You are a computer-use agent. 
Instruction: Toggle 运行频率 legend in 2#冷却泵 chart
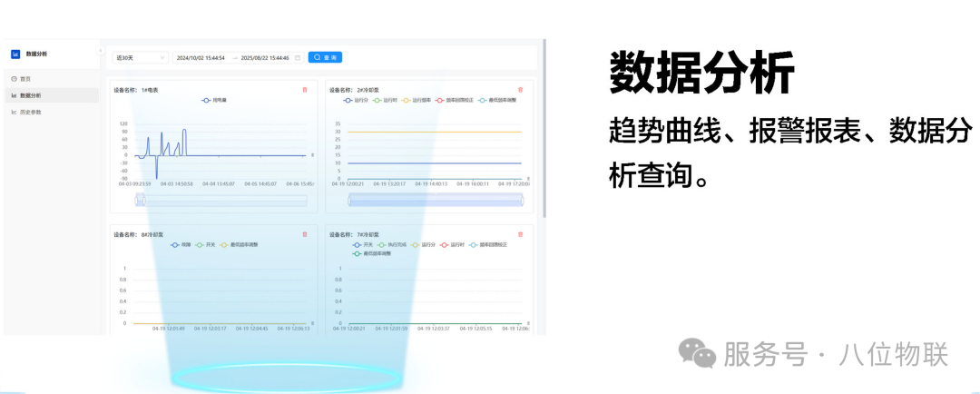click(416, 100)
